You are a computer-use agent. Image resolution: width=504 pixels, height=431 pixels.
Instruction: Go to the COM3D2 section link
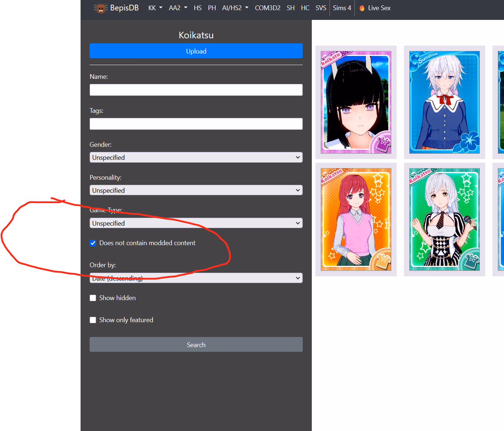click(267, 8)
